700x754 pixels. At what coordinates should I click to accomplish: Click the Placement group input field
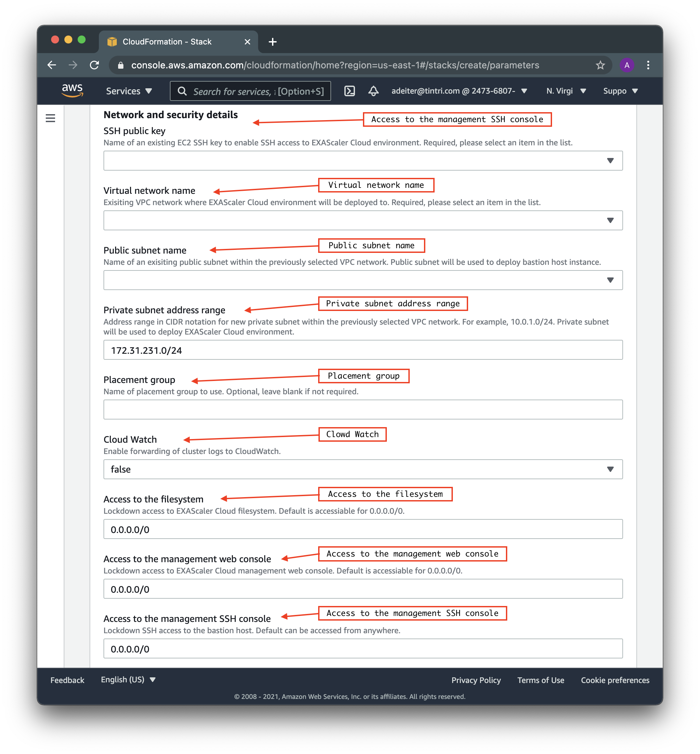click(363, 410)
